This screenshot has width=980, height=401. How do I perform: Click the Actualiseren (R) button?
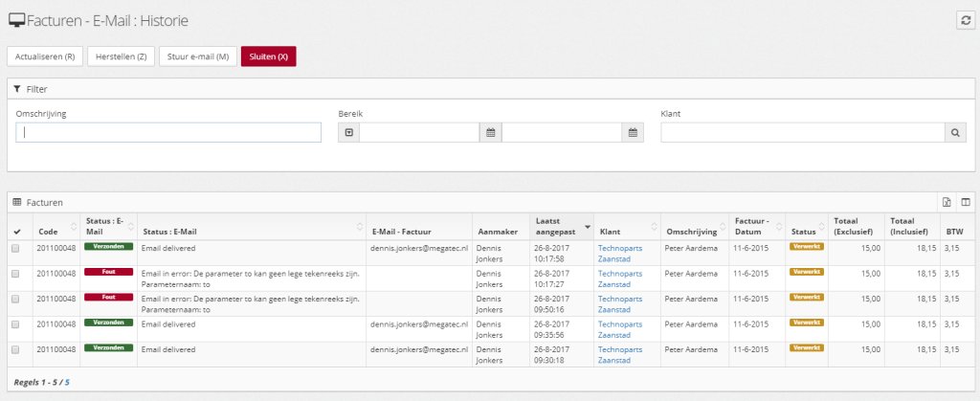pos(45,56)
